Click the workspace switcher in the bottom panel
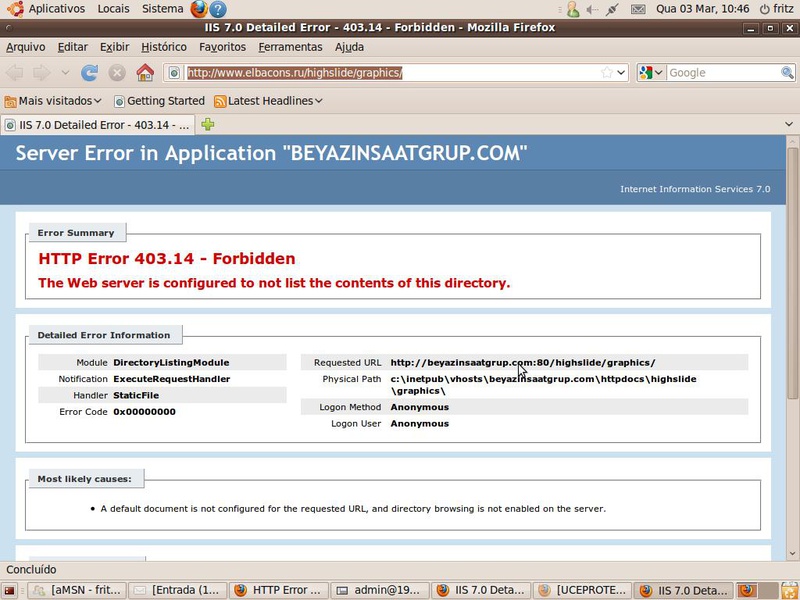This screenshot has width=800, height=600. pos(758,590)
